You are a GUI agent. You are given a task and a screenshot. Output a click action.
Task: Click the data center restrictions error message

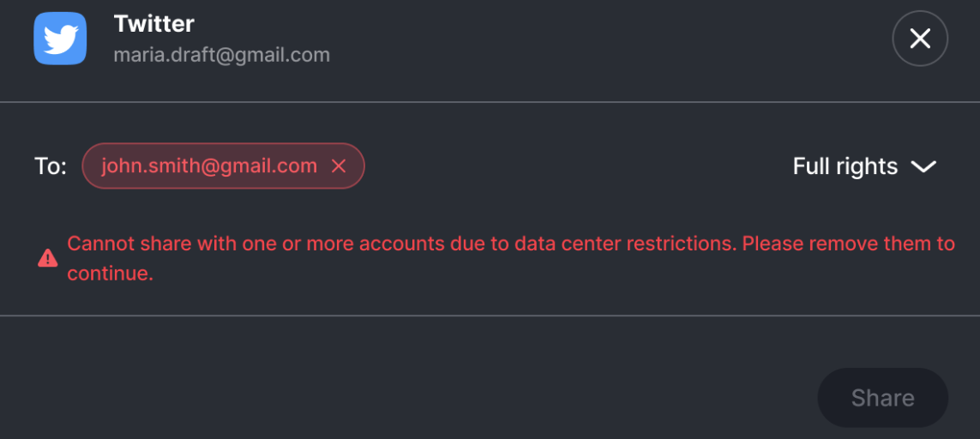[x=511, y=257]
